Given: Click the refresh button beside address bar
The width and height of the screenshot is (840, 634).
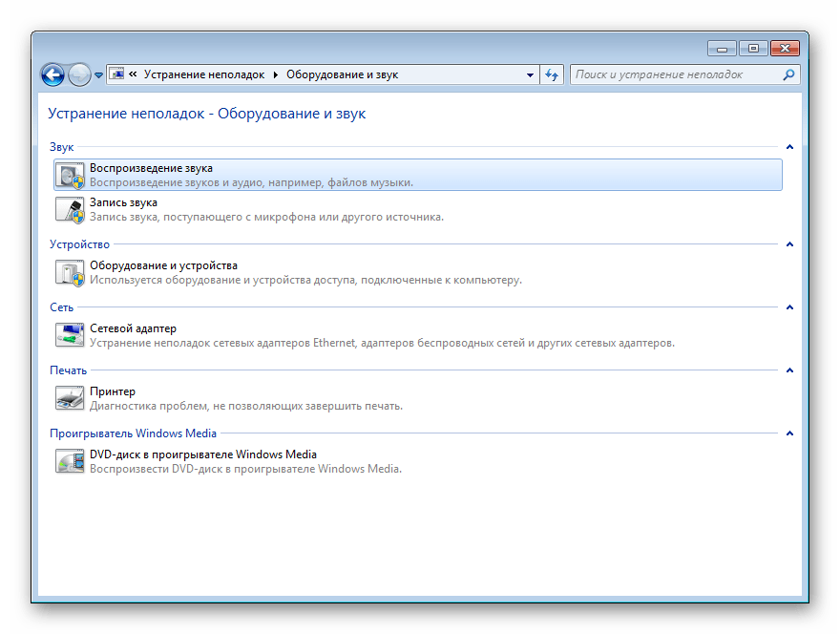Looking at the screenshot, I should click(x=552, y=74).
